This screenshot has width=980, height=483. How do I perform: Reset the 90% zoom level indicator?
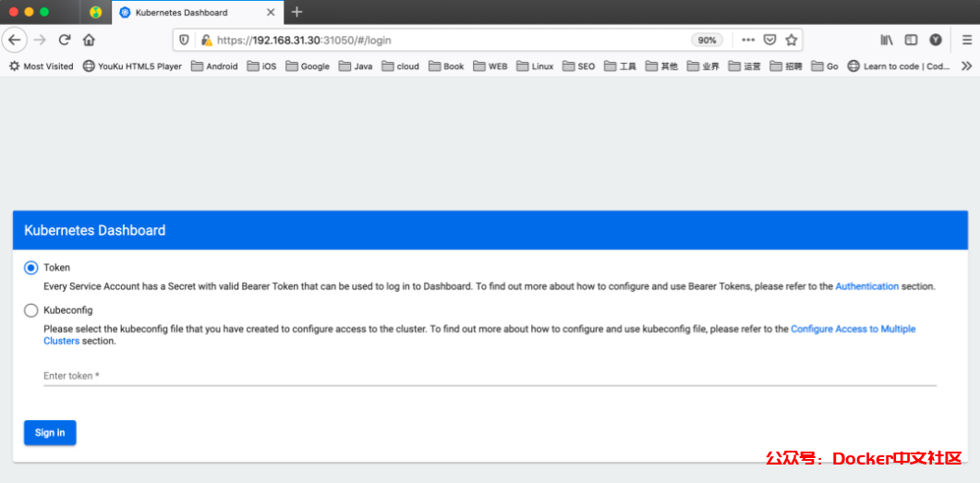coord(707,41)
